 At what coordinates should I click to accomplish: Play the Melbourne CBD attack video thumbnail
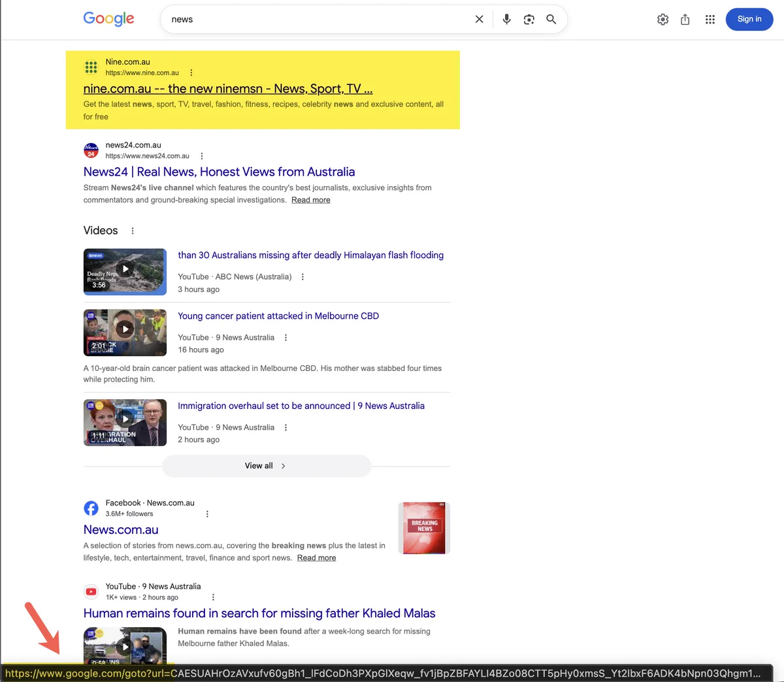[125, 333]
